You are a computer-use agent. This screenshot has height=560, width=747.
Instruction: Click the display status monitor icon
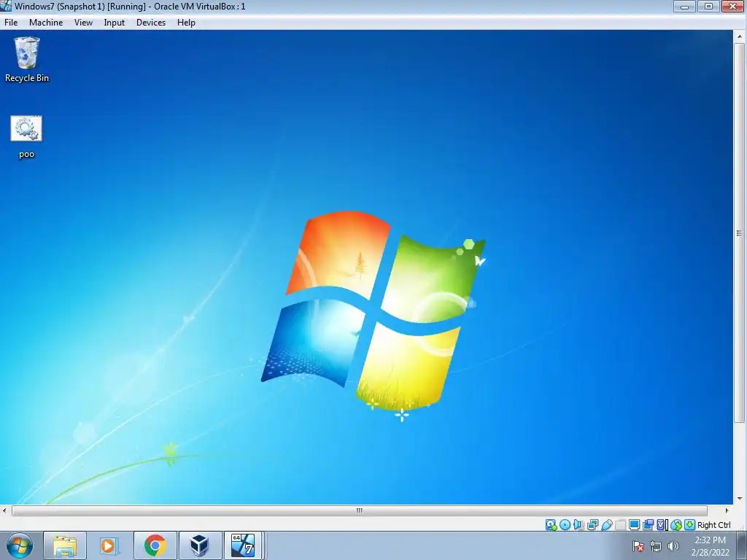(x=634, y=525)
